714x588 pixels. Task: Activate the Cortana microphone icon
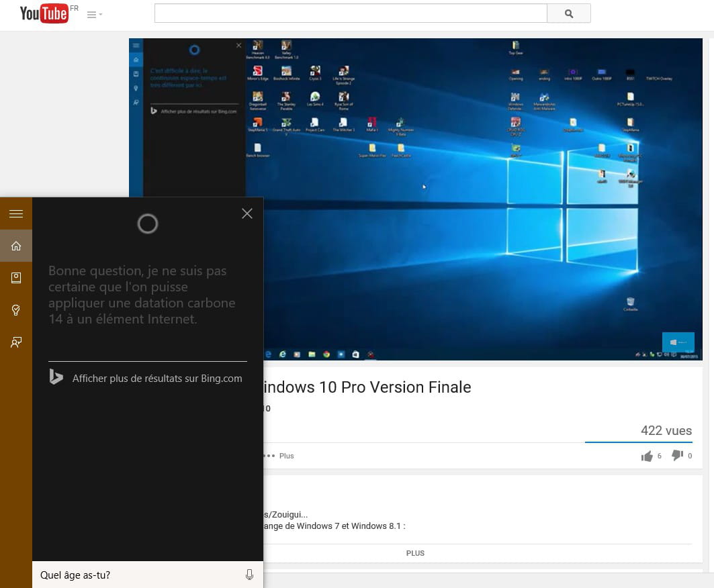(249, 575)
